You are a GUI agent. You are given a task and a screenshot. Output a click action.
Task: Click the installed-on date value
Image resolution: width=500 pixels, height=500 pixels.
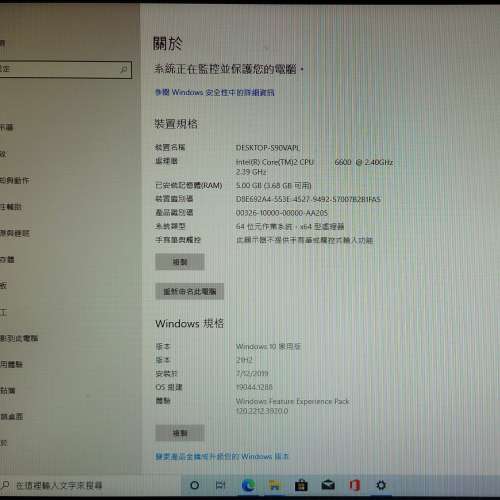pyautogui.click(x=252, y=374)
